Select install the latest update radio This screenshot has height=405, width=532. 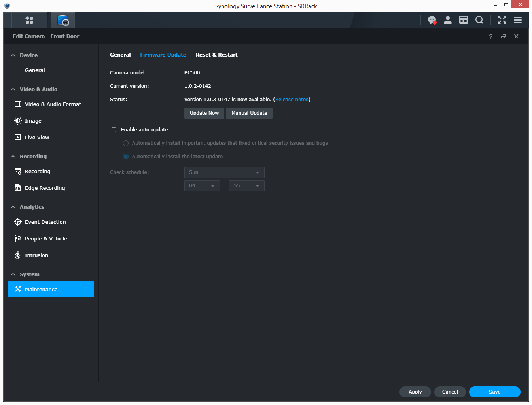coord(126,157)
